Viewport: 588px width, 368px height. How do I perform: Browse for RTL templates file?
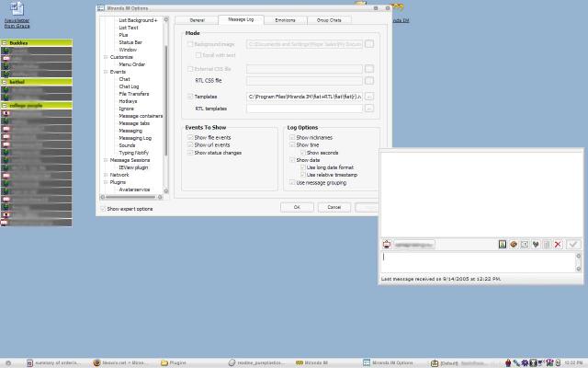point(369,109)
